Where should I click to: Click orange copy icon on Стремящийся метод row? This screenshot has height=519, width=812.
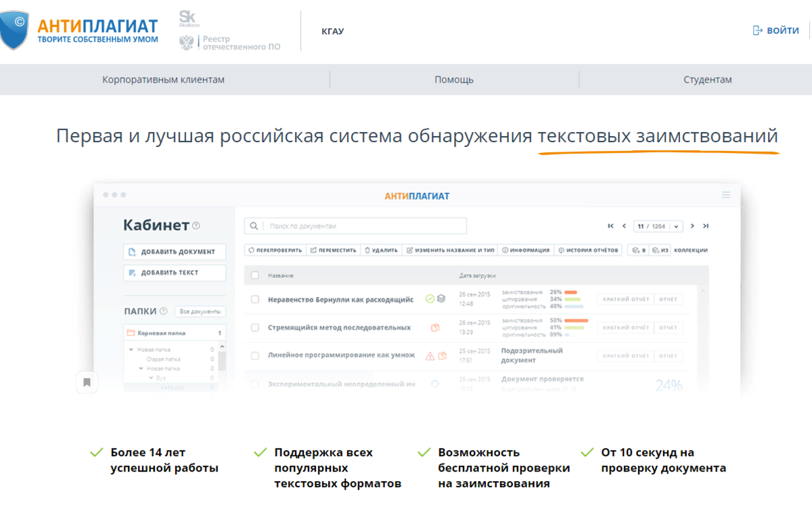pos(435,328)
